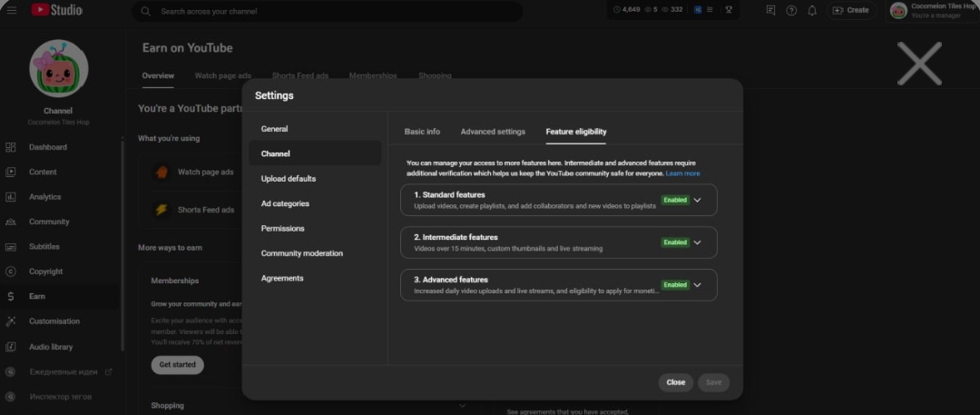
Task: Open the feedback icon in top bar
Action: pyautogui.click(x=770, y=10)
